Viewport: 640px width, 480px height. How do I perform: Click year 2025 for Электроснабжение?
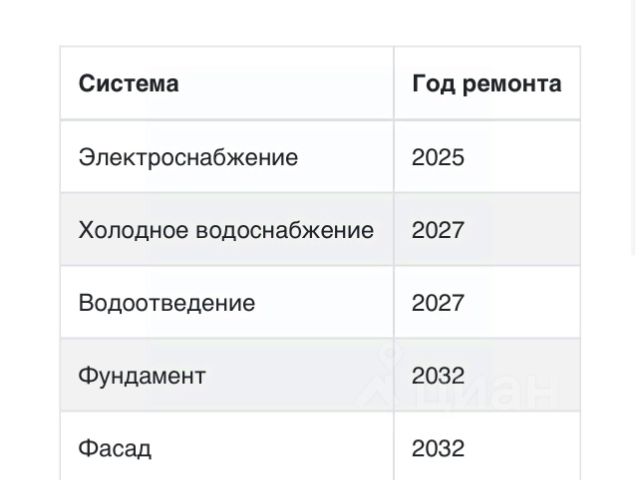[x=438, y=157]
